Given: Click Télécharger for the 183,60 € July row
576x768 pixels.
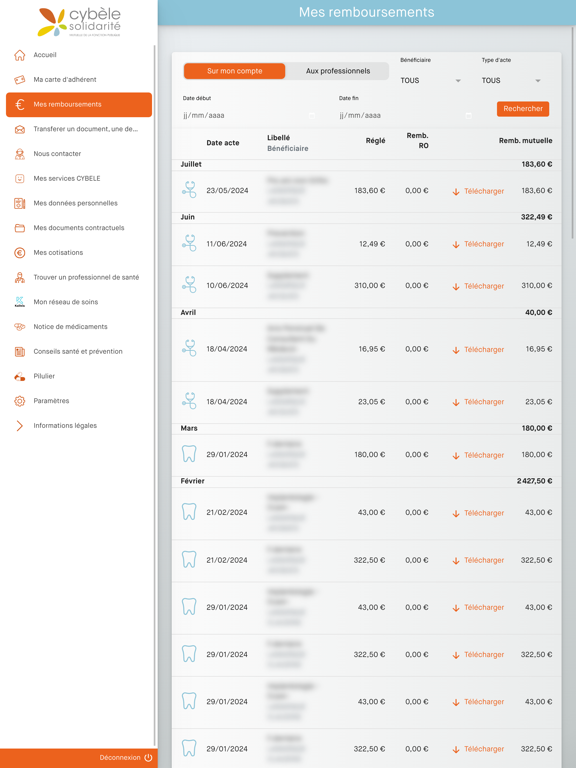Looking at the screenshot, I should (484, 191).
